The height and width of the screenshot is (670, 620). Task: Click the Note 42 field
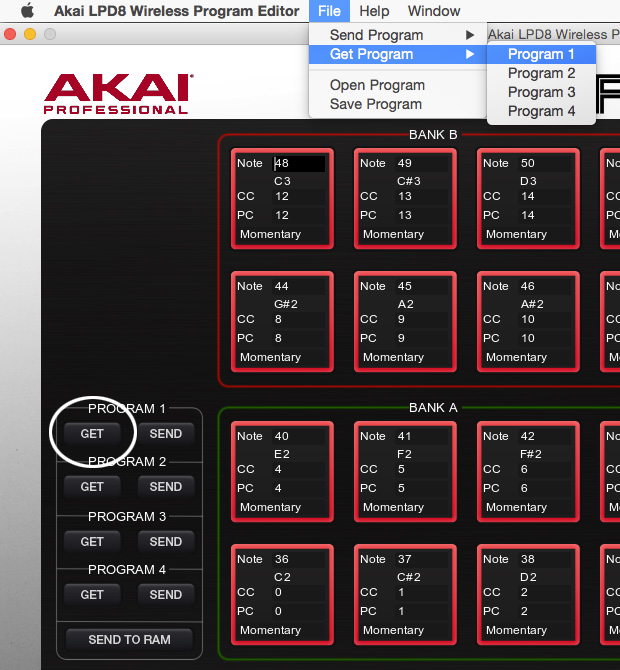545,436
